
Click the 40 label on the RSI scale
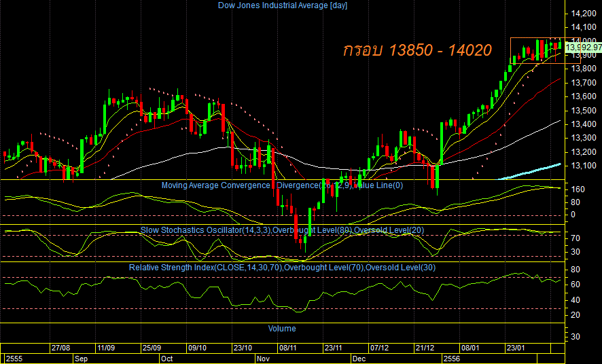[576, 300]
